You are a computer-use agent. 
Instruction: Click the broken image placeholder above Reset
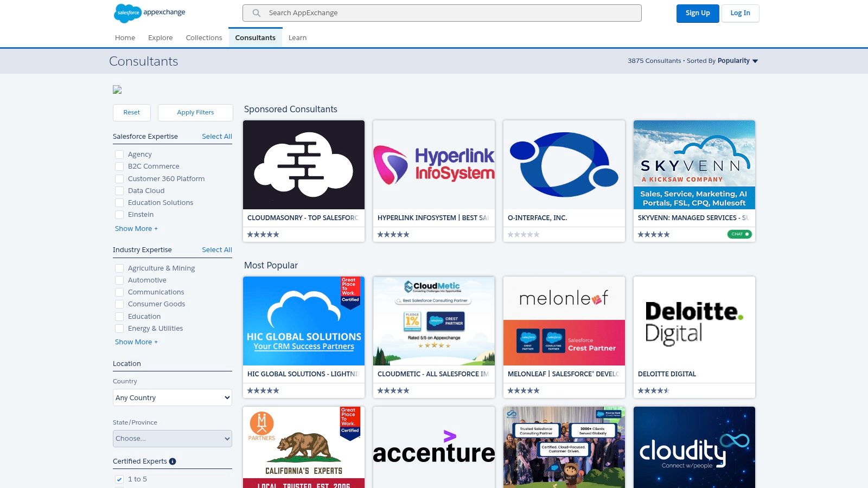(x=117, y=89)
